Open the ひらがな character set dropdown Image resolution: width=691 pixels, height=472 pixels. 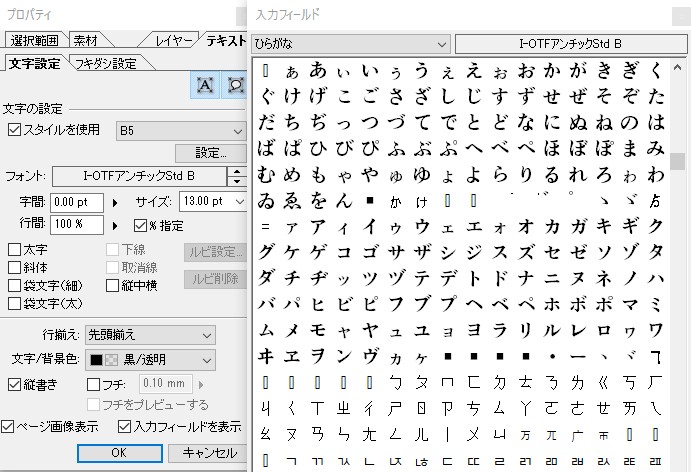(351, 44)
